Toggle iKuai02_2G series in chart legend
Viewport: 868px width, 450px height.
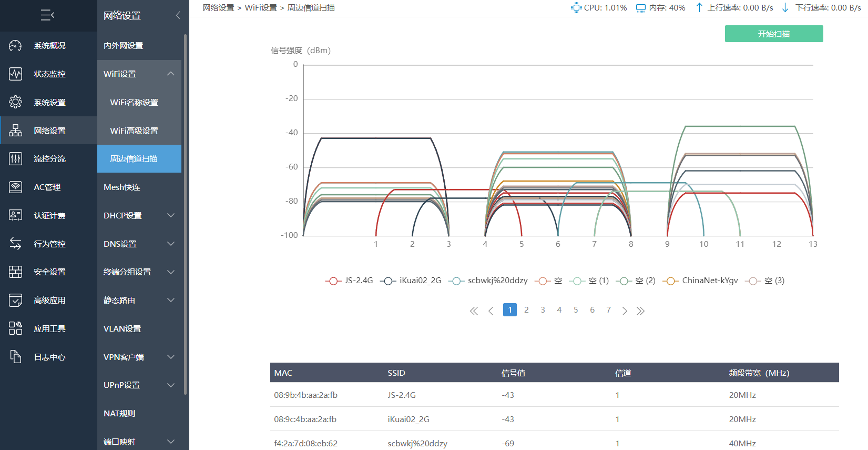tap(411, 281)
